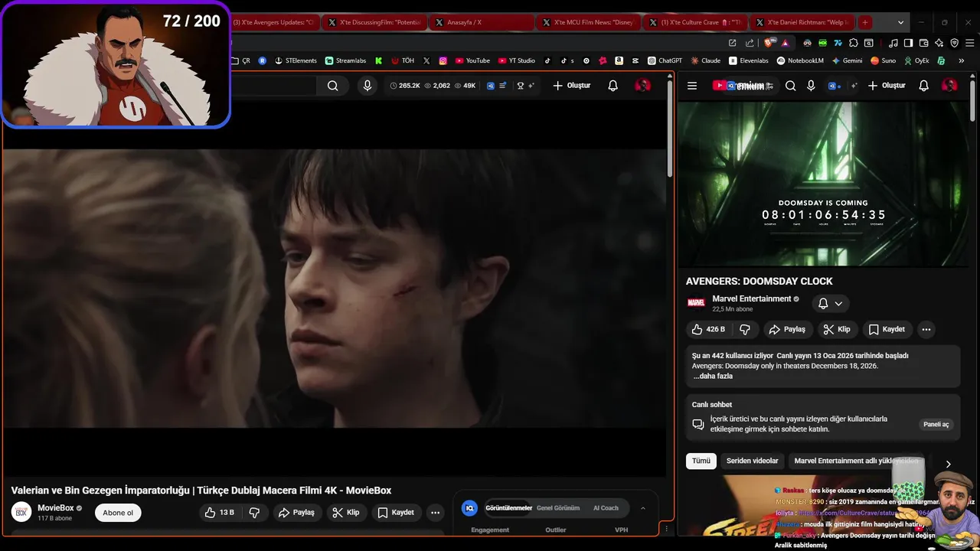Like the Valerian video (13 B)
The image size is (980, 551).
(219, 513)
